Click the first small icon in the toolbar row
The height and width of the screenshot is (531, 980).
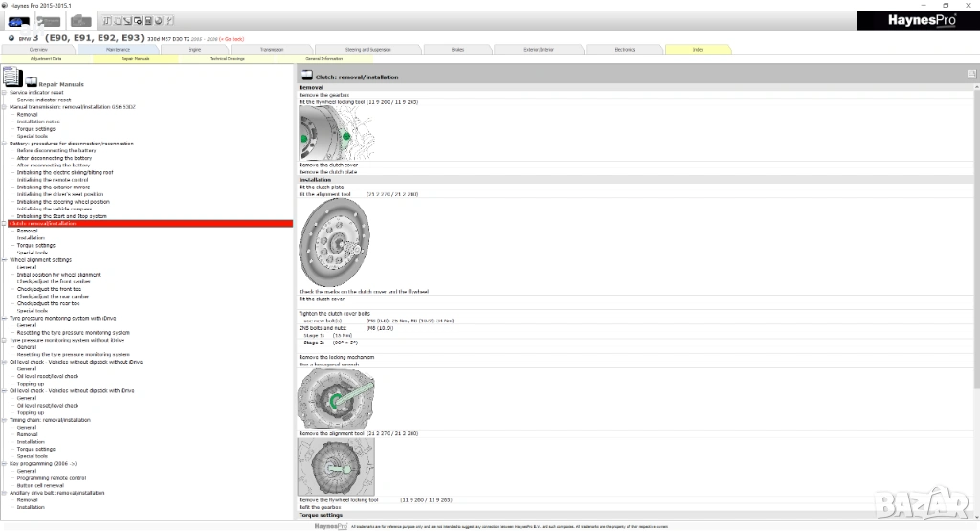(105, 20)
